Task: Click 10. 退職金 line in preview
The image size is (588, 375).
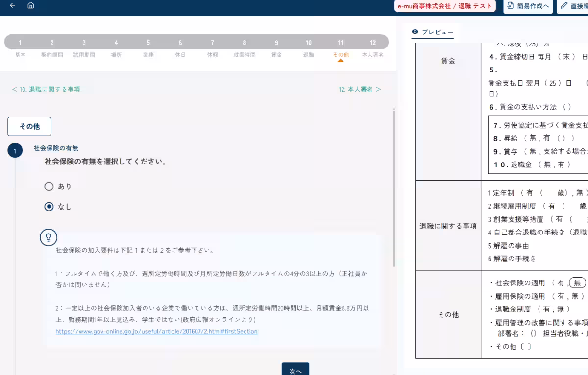Action: click(532, 165)
